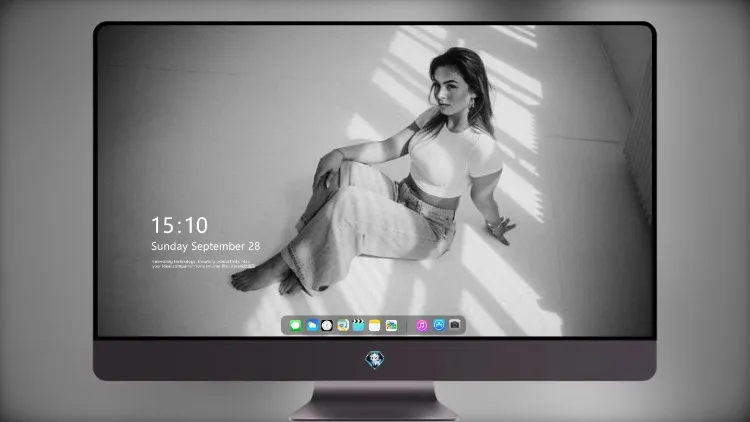Open the Photos gallery icon in the dock
This screenshot has width=750, height=422.
coord(391,325)
